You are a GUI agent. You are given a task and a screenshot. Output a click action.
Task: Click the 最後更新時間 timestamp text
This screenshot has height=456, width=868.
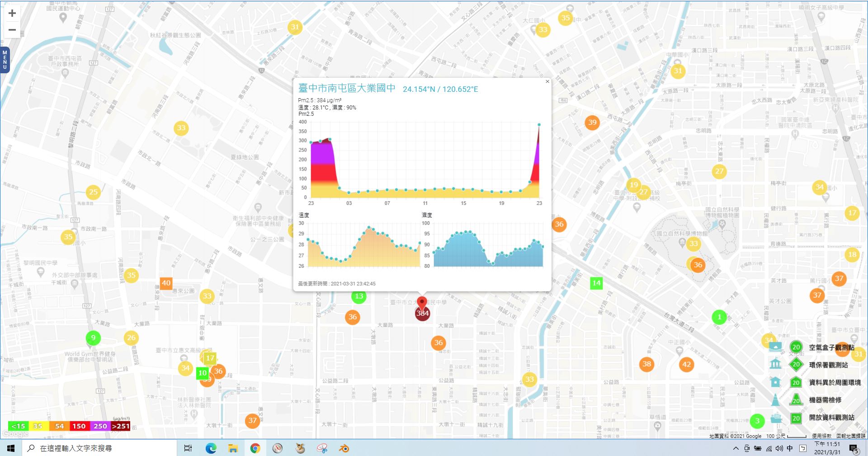point(337,284)
